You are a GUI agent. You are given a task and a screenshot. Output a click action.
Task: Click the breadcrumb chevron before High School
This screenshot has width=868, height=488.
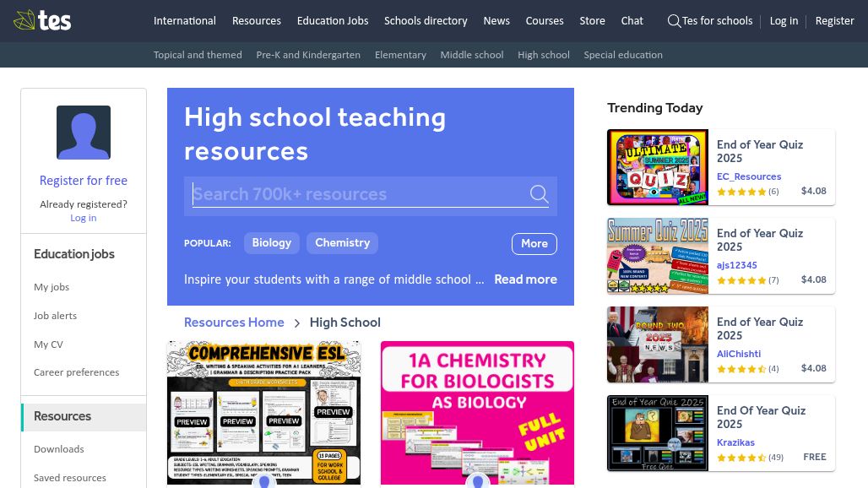pyautogui.click(x=296, y=323)
